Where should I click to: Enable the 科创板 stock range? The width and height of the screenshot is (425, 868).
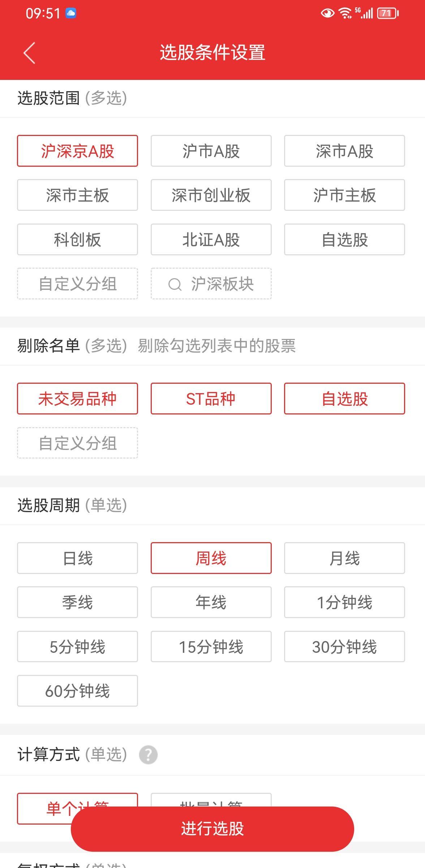[77, 239]
